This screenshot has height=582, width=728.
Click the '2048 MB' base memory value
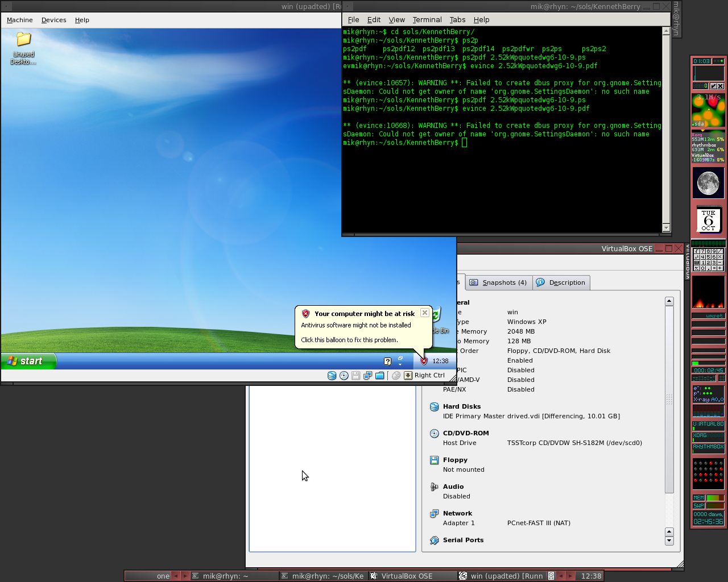(x=521, y=331)
